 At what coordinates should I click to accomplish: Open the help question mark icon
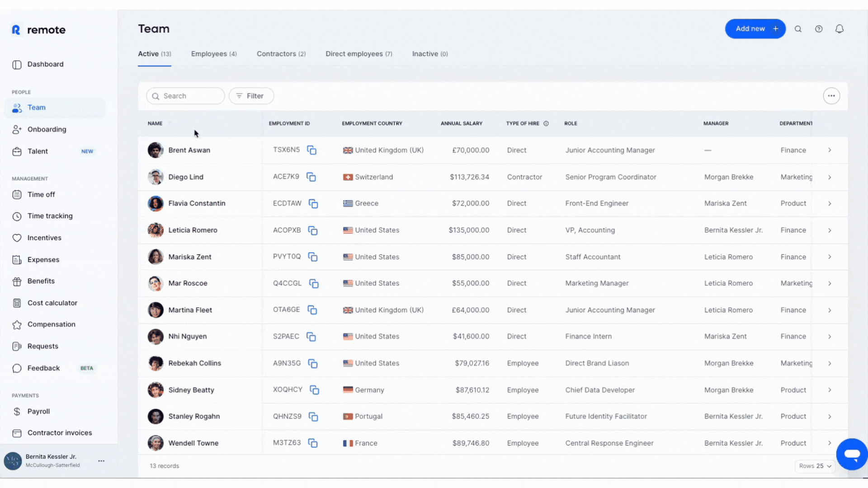click(819, 29)
